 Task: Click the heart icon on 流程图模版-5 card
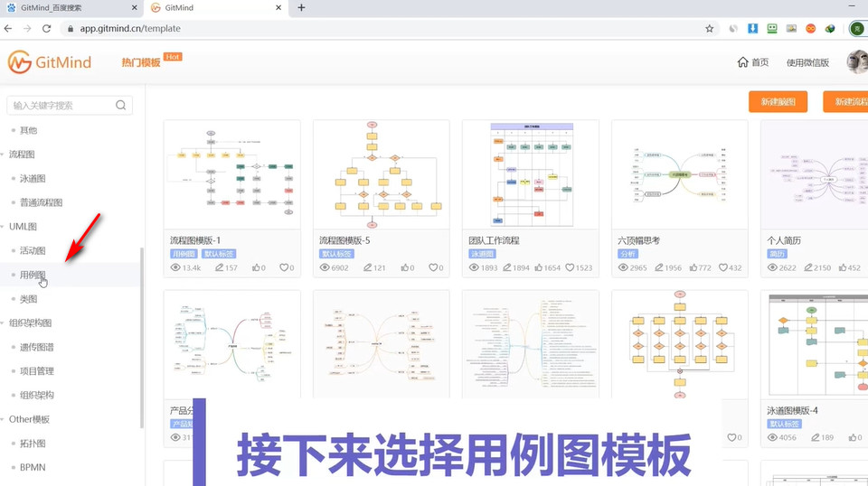(x=433, y=267)
